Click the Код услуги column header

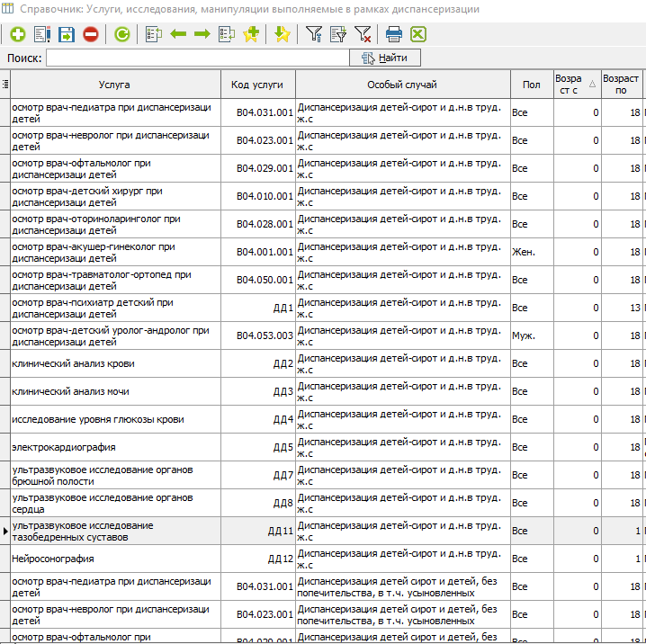pyautogui.click(x=257, y=85)
